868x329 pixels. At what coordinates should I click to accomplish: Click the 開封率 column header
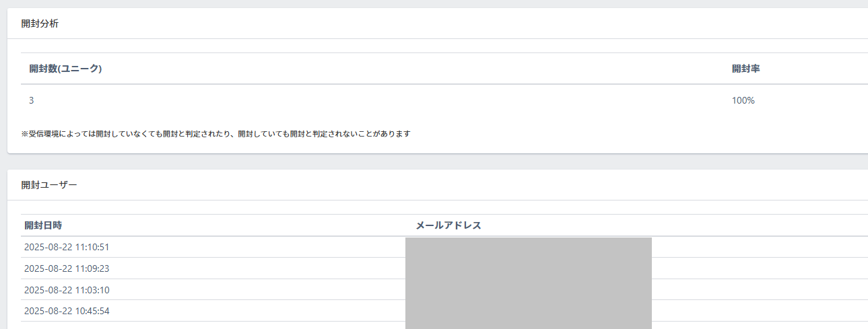746,69
